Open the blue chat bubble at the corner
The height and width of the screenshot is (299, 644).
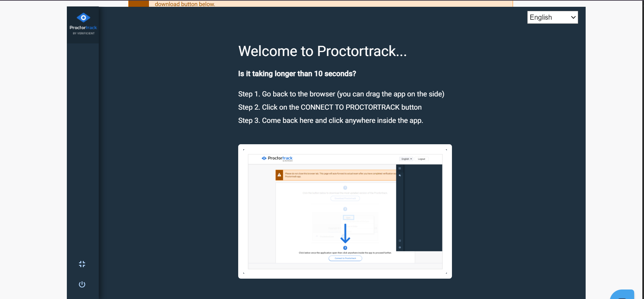click(x=622, y=294)
